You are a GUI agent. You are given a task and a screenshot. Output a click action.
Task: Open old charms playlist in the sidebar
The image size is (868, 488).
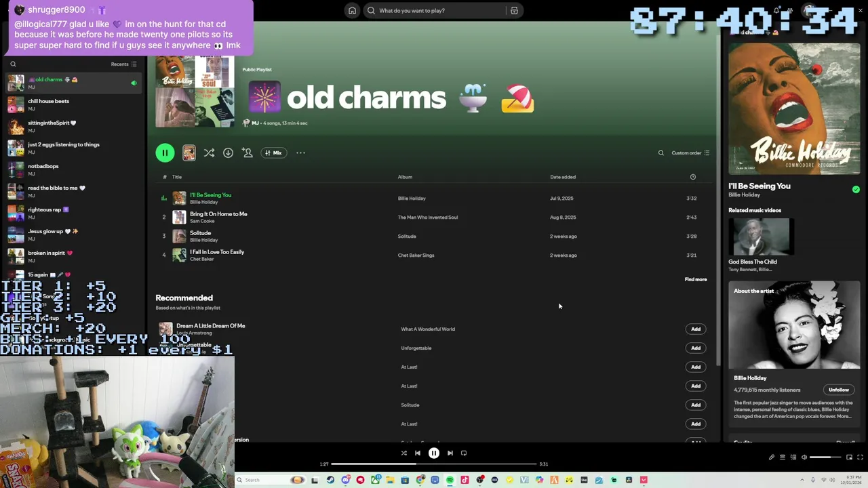(x=73, y=83)
